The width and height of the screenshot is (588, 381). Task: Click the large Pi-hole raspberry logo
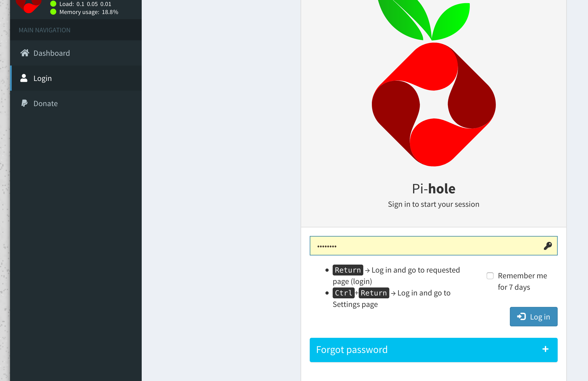pyautogui.click(x=434, y=83)
